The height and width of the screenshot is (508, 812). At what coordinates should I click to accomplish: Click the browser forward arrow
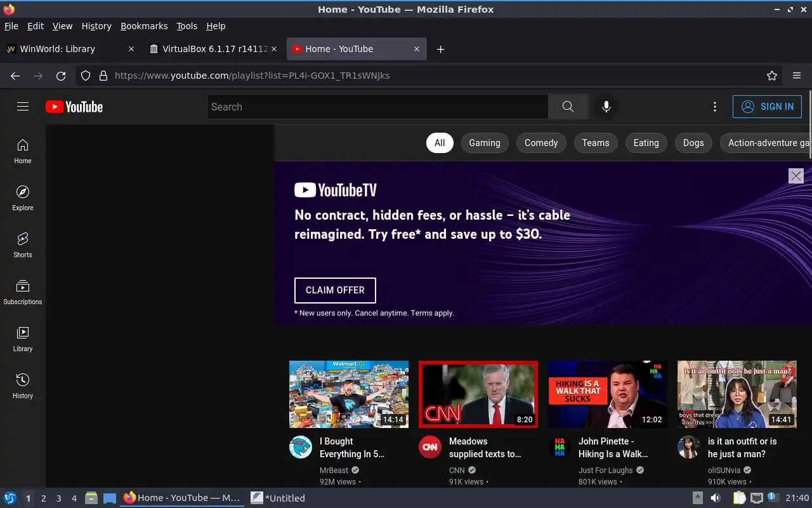[38, 76]
